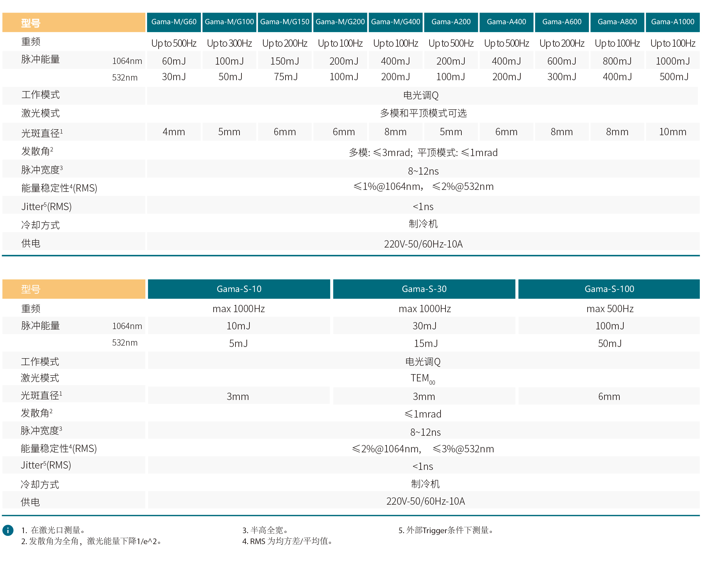Select the Gama-M/G200 model header

pos(340,22)
